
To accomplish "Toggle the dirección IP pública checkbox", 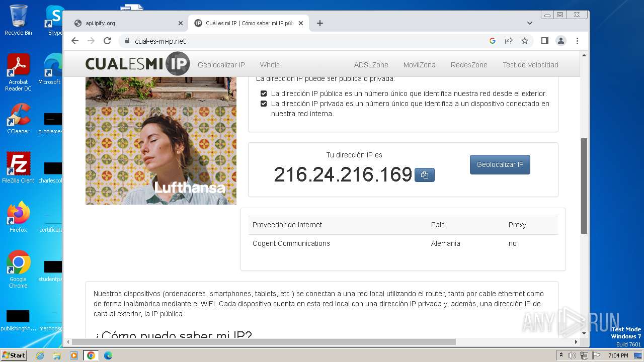I will [x=264, y=94].
